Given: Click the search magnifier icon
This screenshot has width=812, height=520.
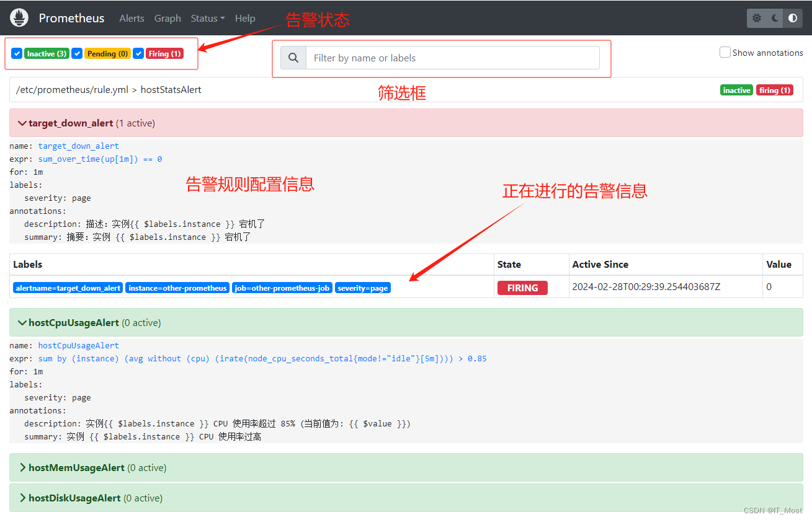Looking at the screenshot, I should [x=293, y=58].
